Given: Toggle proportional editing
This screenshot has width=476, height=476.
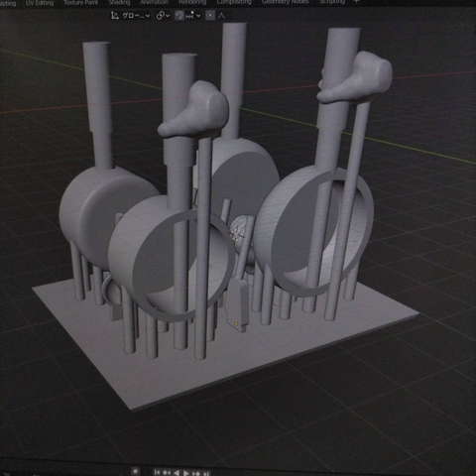Looking at the screenshot, I should [210, 15].
